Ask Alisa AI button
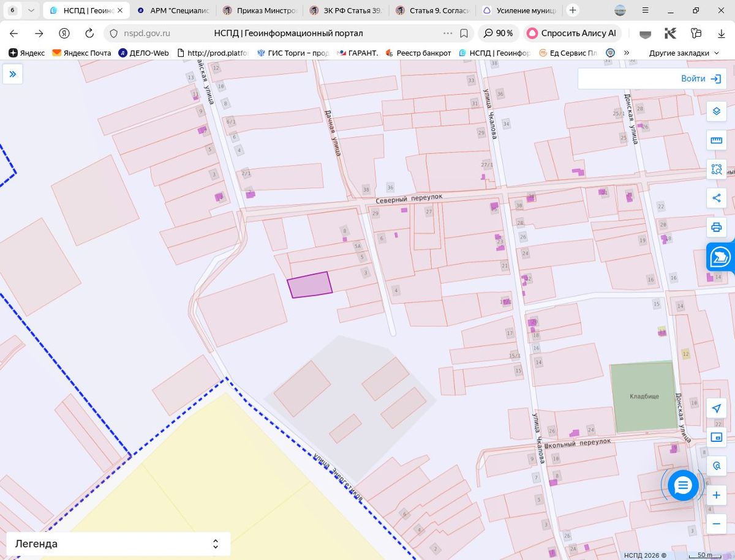Image resolution: width=735 pixels, height=560 pixels. [x=572, y=33]
